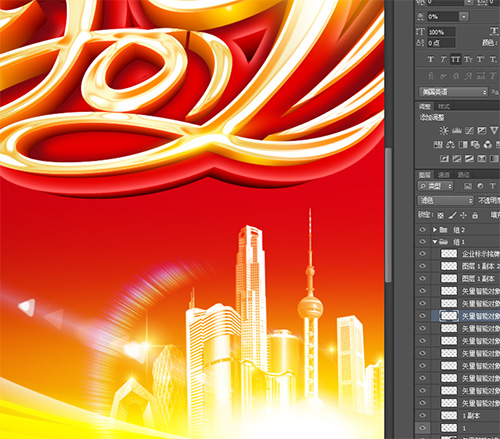Image resolution: width=500 pixels, height=439 pixels.
Task: Add a Color Balance adjustment
Action: (x=450, y=144)
